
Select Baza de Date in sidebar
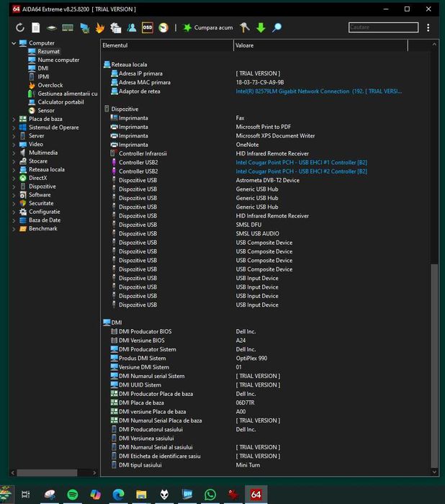tap(45, 220)
